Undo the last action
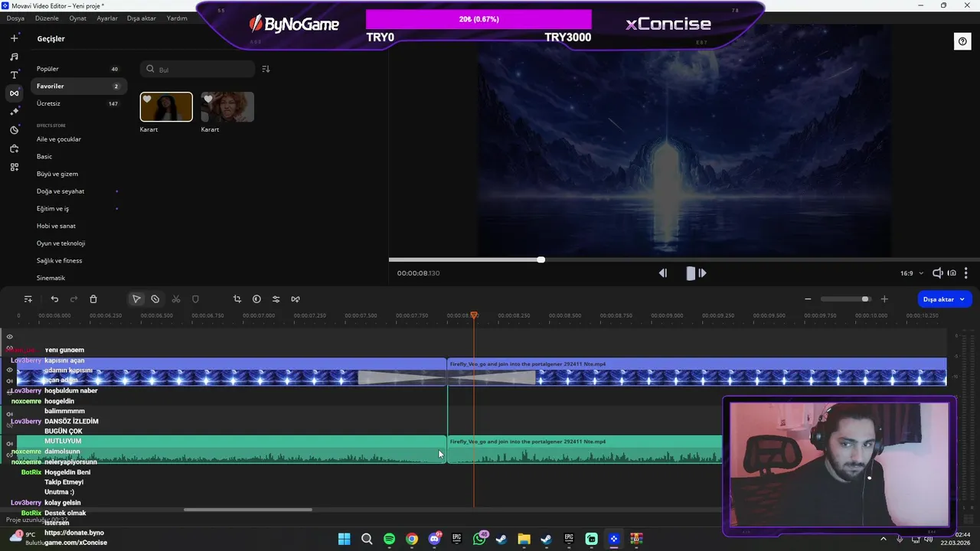The image size is (980, 551). click(54, 299)
